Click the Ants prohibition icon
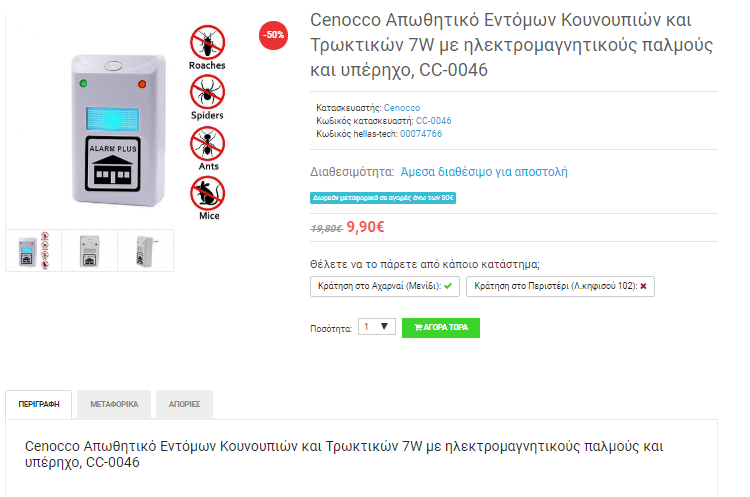This screenshot has width=750, height=497. (208, 144)
